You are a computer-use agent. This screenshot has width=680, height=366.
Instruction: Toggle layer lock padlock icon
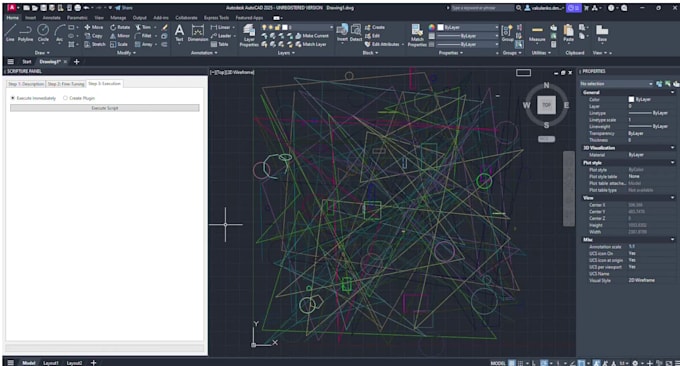point(277,27)
